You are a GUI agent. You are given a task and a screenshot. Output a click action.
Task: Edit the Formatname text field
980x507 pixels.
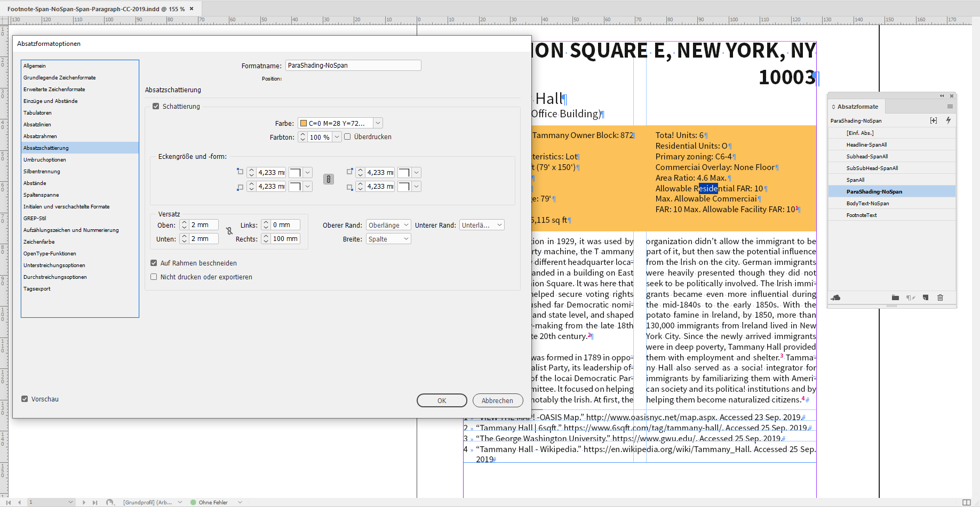[x=353, y=65]
